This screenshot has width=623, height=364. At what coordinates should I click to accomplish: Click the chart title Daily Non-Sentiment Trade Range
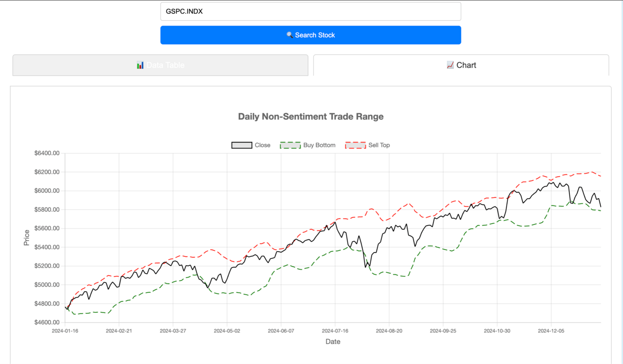311,117
